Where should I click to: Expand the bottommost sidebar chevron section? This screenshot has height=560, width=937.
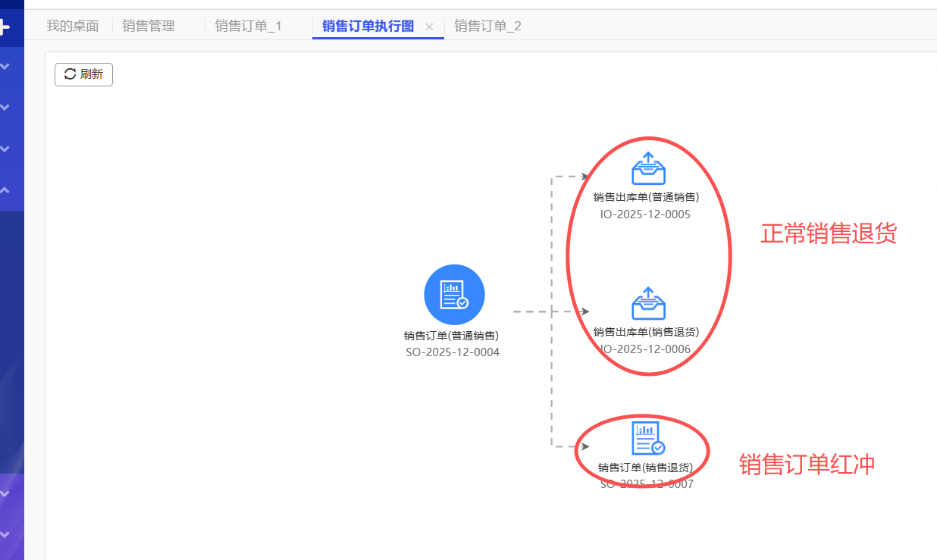click(5, 535)
